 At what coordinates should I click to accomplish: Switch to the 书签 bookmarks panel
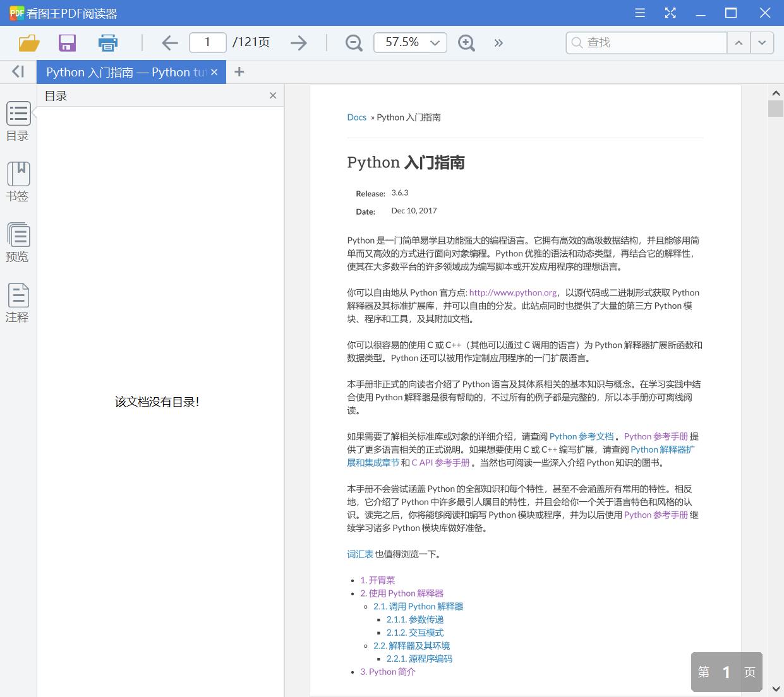pos(18,182)
